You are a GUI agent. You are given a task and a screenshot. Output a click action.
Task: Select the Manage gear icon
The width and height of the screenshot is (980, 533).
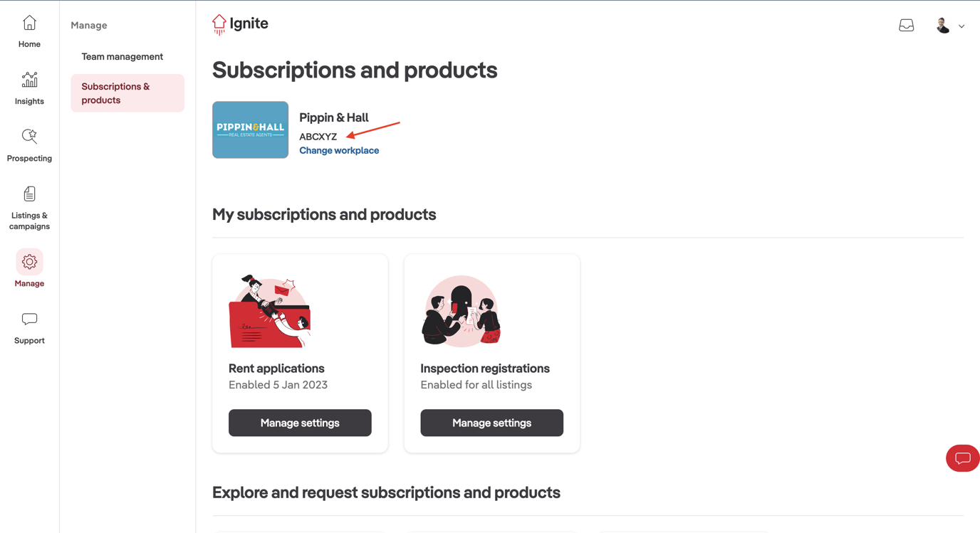coord(28,262)
